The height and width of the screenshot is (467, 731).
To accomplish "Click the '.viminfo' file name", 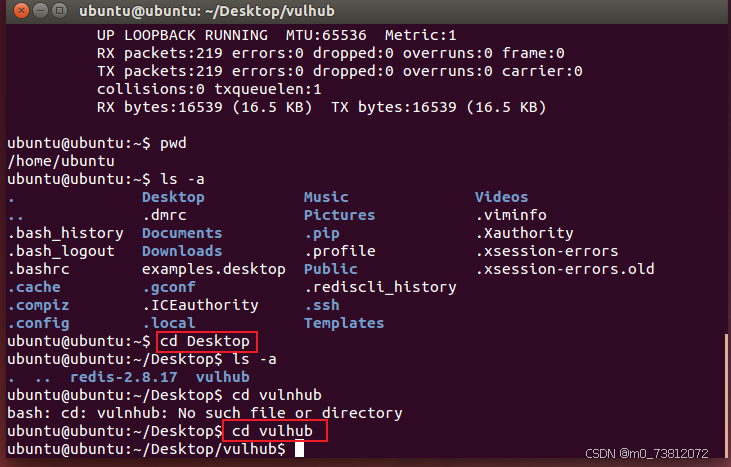I will pyautogui.click(x=510, y=215).
